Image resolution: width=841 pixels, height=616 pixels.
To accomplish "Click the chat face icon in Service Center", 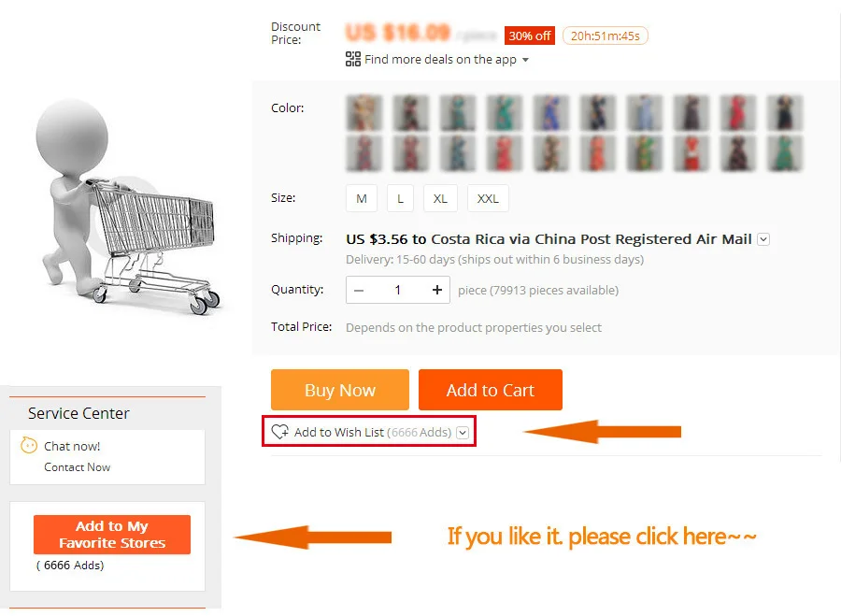I will point(29,445).
